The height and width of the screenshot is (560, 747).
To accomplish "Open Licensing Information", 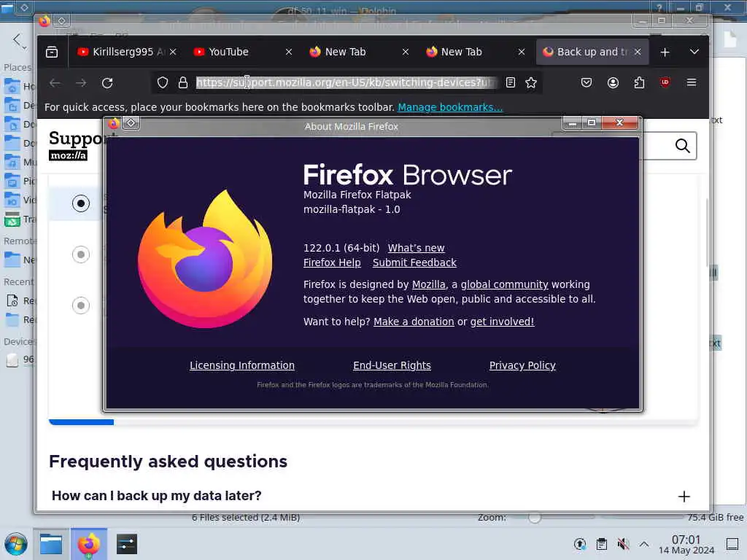I will [x=242, y=366].
